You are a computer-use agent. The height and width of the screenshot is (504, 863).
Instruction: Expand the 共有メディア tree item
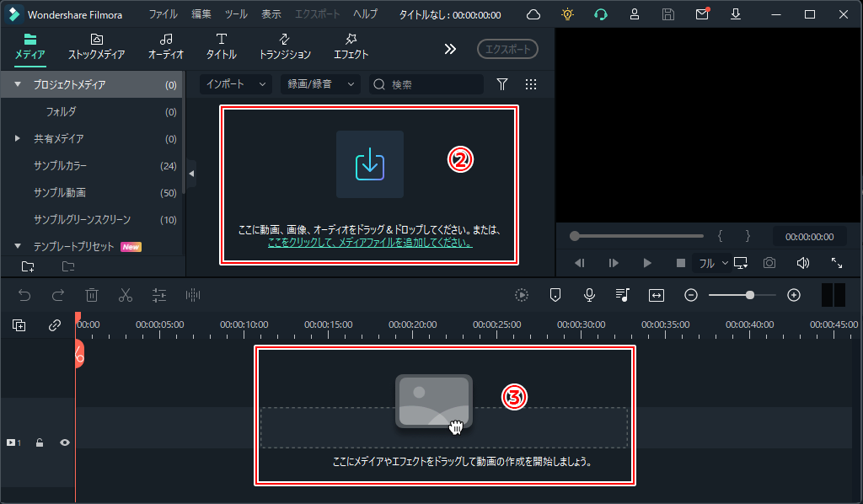[18, 138]
